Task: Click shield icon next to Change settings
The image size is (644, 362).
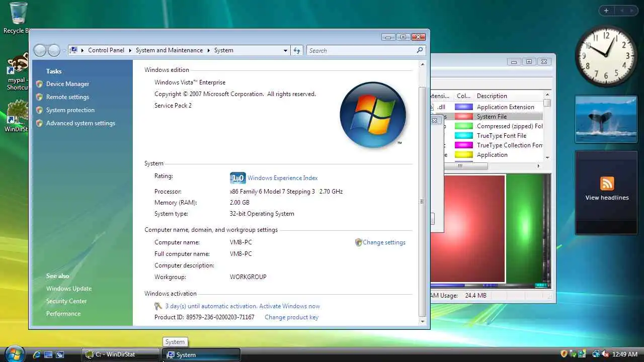Action: (358, 242)
